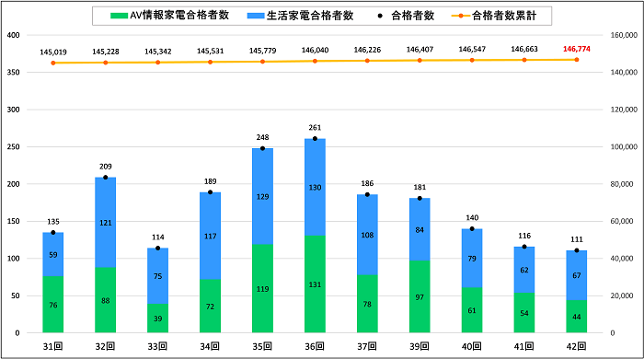Select the total label 111 above 42回 bar
Viewport: 644px width, 359px height.
577,239
